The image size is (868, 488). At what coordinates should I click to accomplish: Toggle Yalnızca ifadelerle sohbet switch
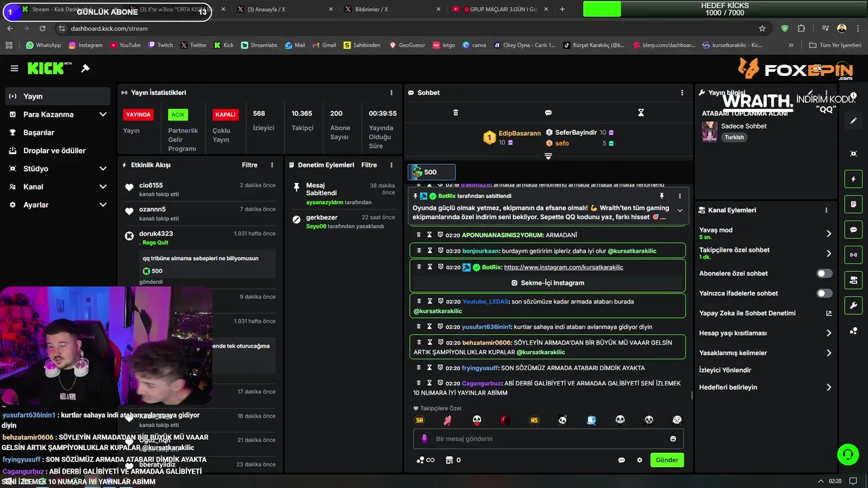click(825, 293)
